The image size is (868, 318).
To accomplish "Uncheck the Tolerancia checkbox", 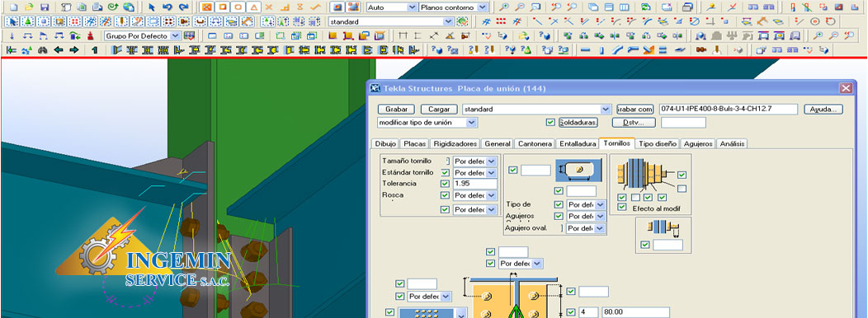I will click(x=445, y=184).
